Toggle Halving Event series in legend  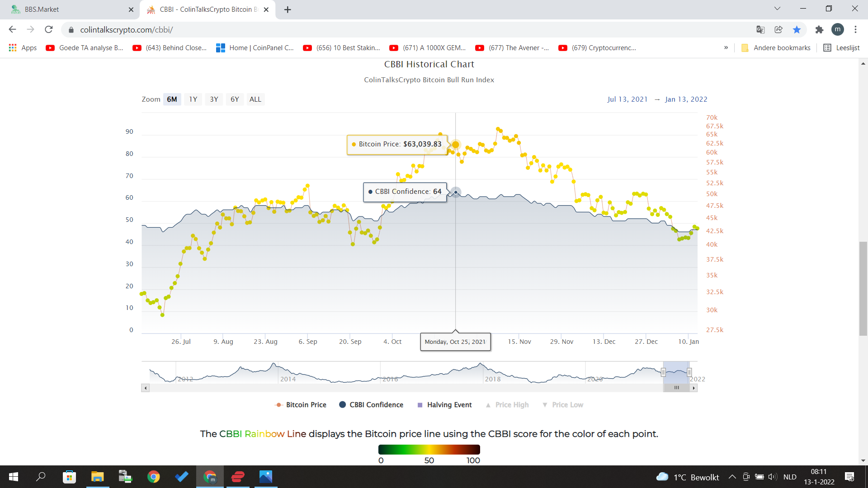point(444,405)
